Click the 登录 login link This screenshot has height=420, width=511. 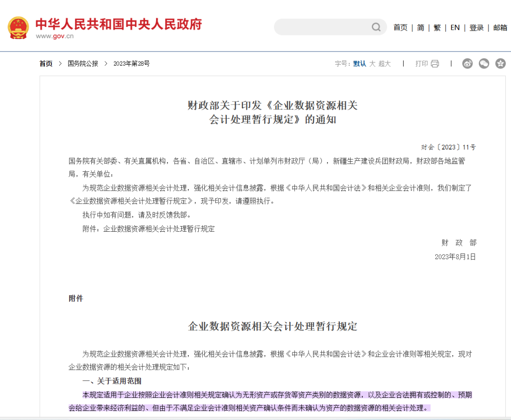(x=476, y=27)
